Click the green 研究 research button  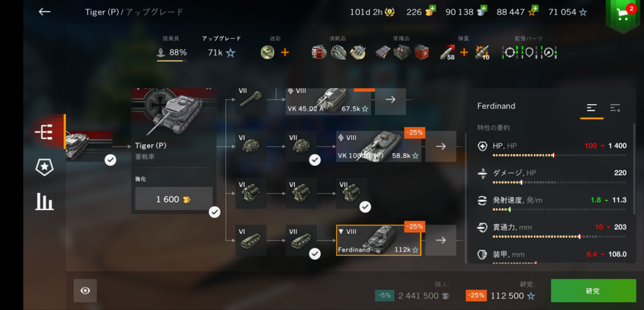593,291
